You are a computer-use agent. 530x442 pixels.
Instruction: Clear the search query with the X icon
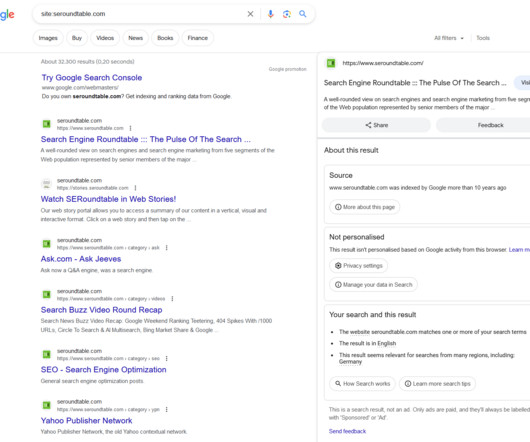click(250, 14)
